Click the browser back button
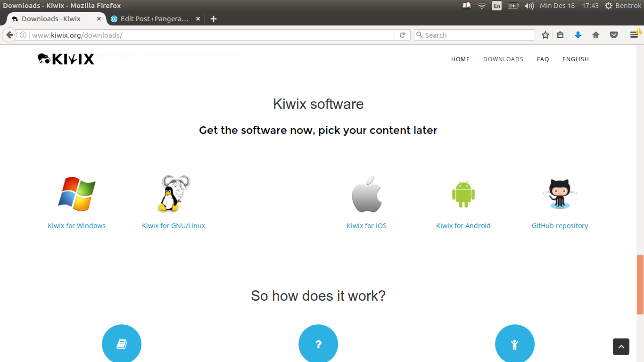 click(x=9, y=35)
